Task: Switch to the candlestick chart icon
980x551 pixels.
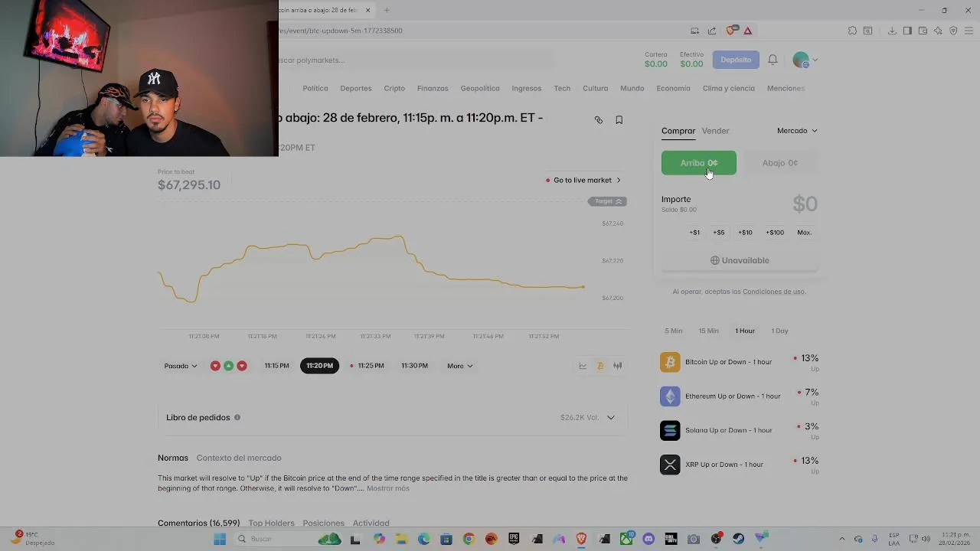Action: (618, 366)
